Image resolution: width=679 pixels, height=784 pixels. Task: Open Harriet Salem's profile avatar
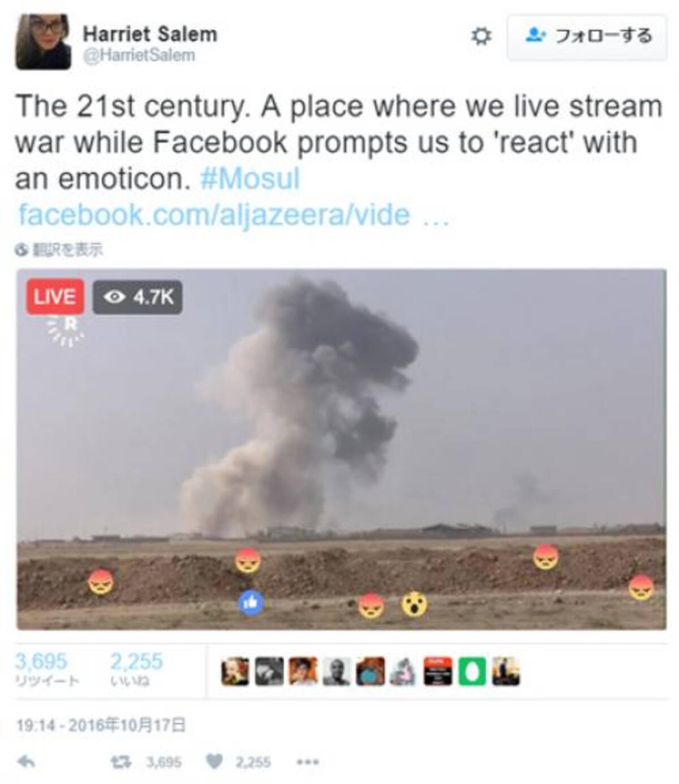click(43, 41)
